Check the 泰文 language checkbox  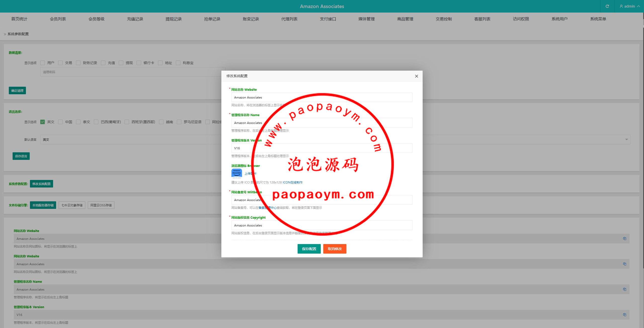(x=78, y=122)
